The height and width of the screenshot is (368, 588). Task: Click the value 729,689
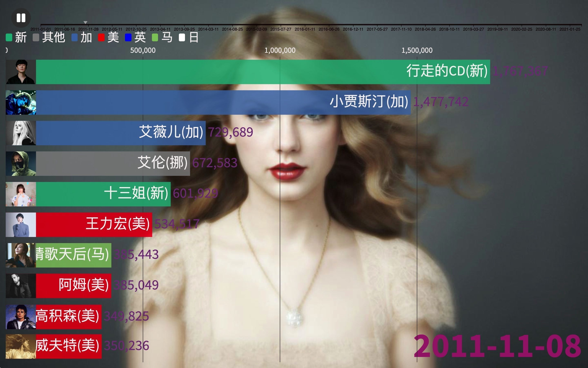(x=231, y=132)
